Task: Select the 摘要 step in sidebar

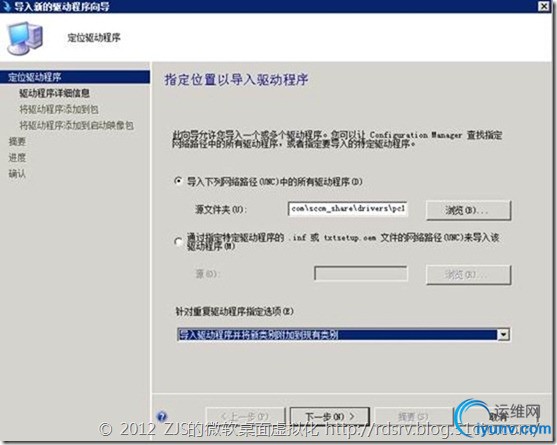Action: coord(17,141)
